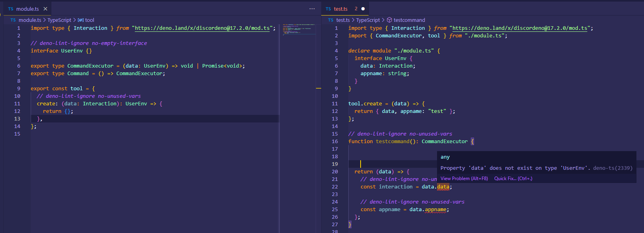Open the discordeno URL in module.ts
The width and height of the screenshot is (644, 233).
(x=202, y=28)
